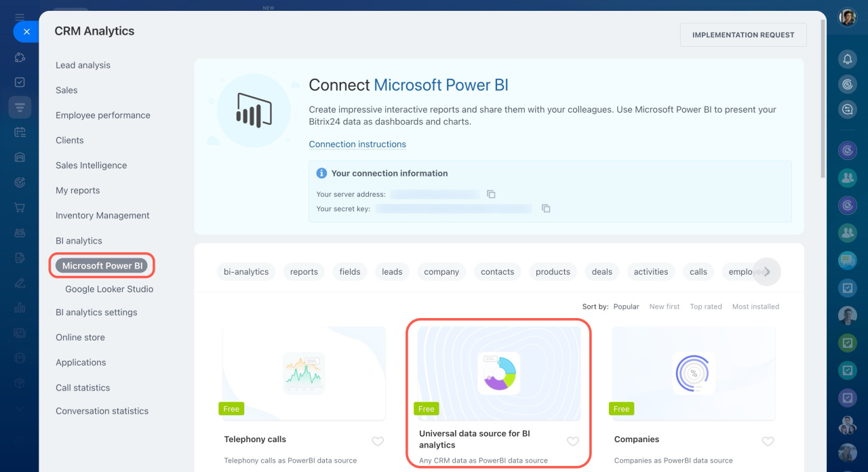Open user profile avatar at top right
This screenshot has height=472, width=868.
pyautogui.click(x=847, y=18)
